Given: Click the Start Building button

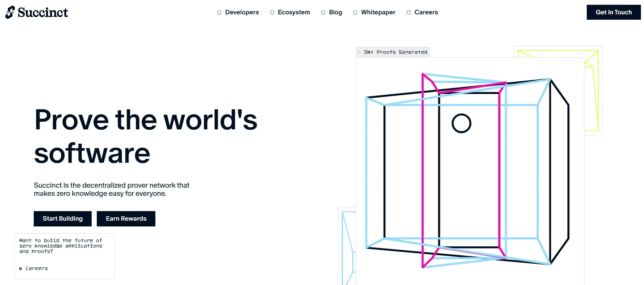Looking at the screenshot, I should (63, 219).
